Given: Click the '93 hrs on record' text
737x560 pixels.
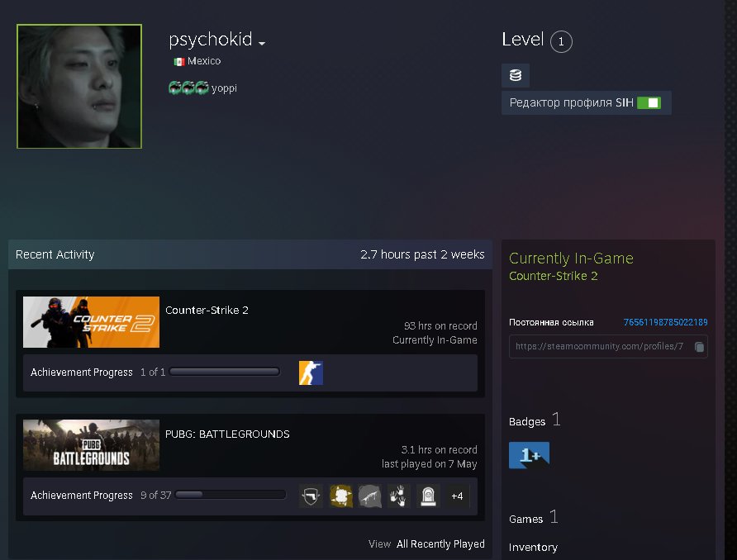Looking at the screenshot, I should tap(440, 326).
